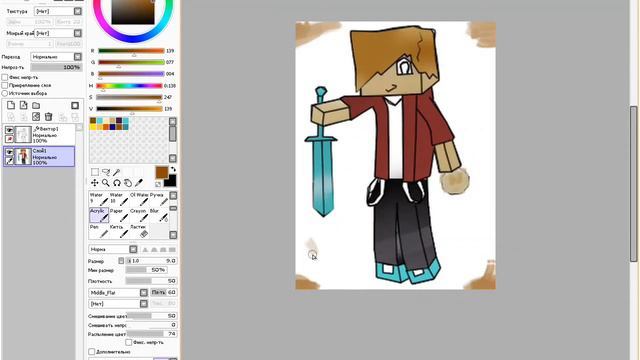
Task: Choose the Pen brush
Action: click(99, 231)
